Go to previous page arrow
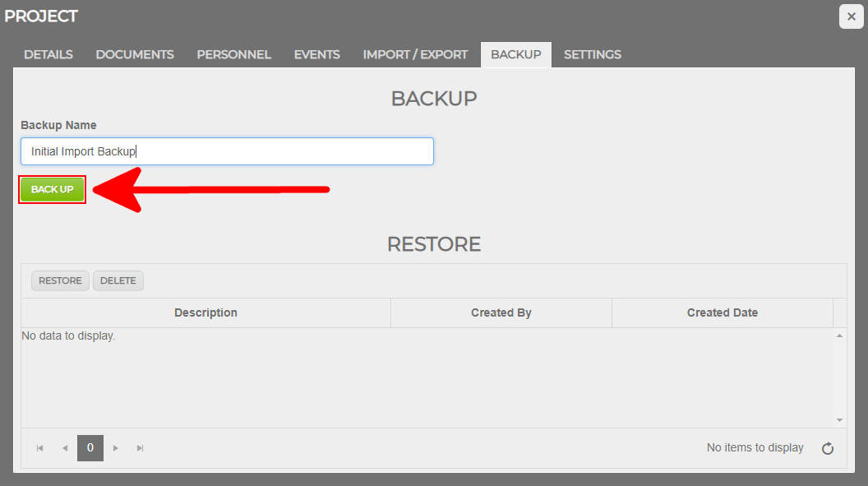Viewport: 868px width, 486px height. (x=65, y=448)
